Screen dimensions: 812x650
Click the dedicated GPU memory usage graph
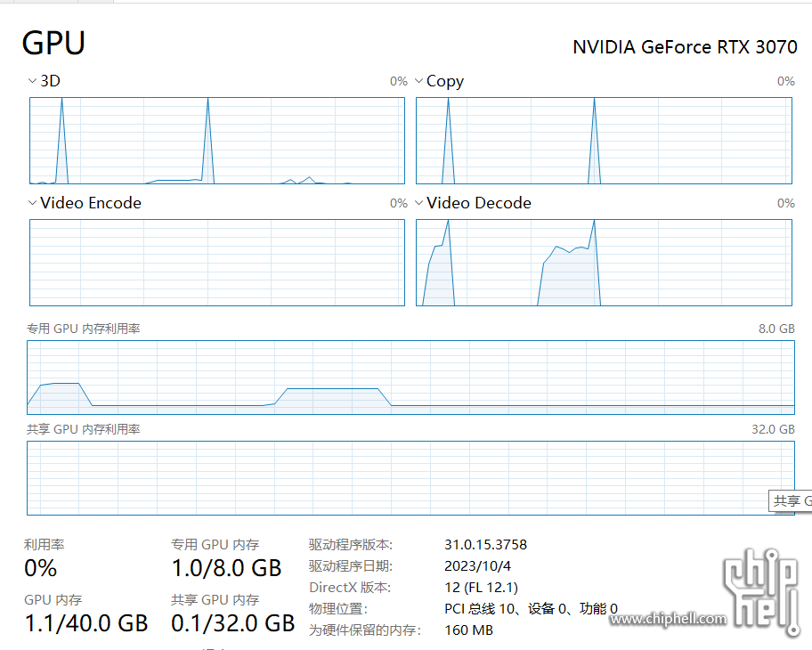point(410,378)
